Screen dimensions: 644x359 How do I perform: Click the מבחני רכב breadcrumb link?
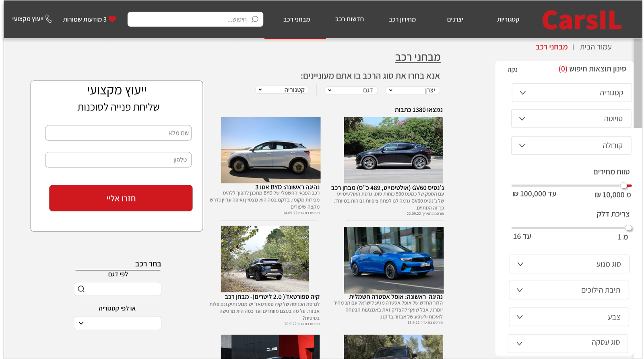pyautogui.click(x=551, y=47)
